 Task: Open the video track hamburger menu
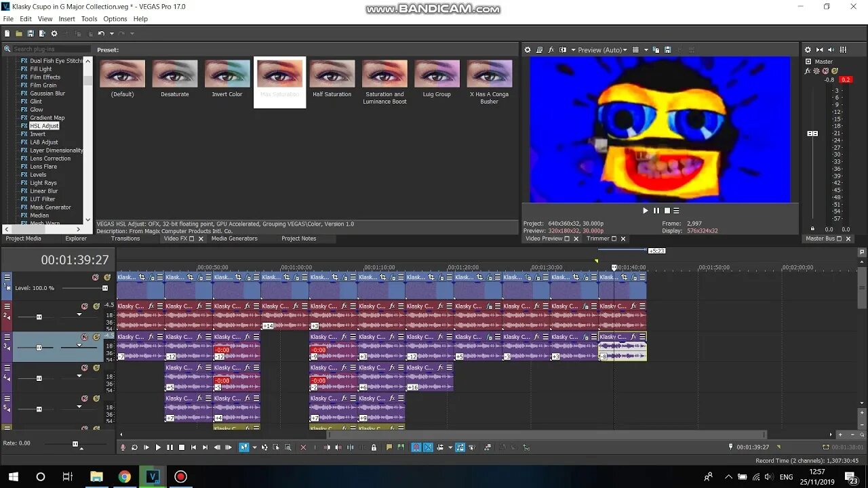click(7, 277)
